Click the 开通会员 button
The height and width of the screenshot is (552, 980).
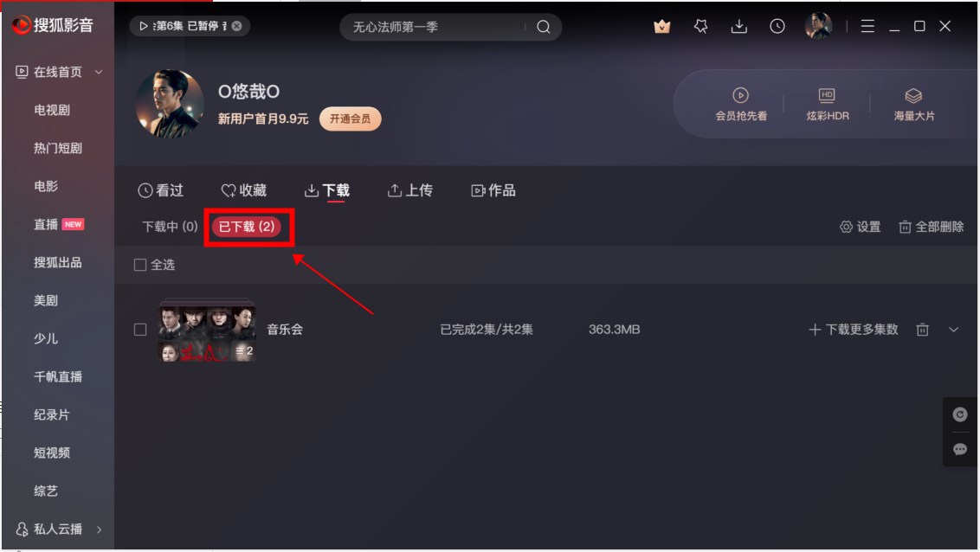tap(350, 119)
